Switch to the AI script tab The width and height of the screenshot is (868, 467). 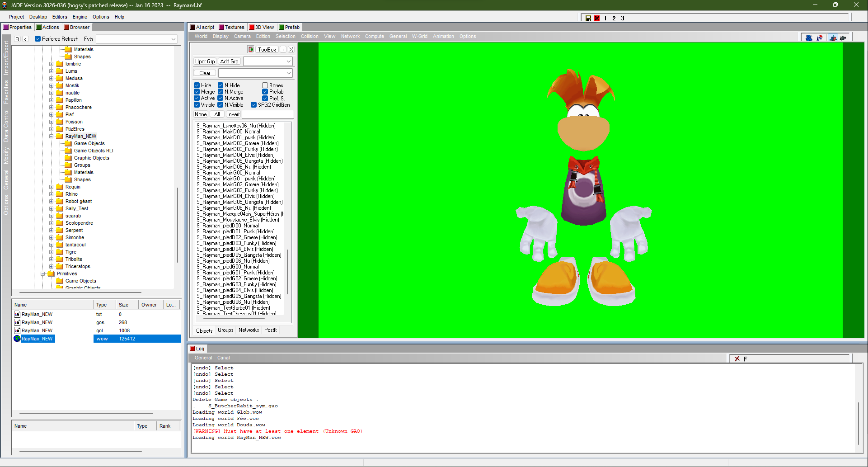tap(202, 27)
